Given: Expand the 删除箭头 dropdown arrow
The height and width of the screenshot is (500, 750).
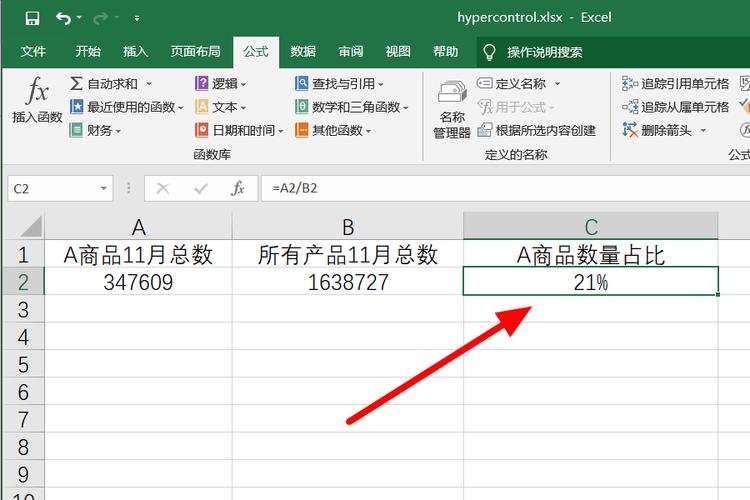Looking at the screenshot, I should (704, 130).
